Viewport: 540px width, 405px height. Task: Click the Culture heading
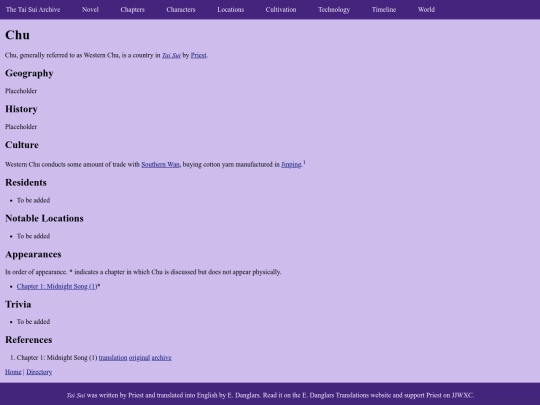(22, 145)
